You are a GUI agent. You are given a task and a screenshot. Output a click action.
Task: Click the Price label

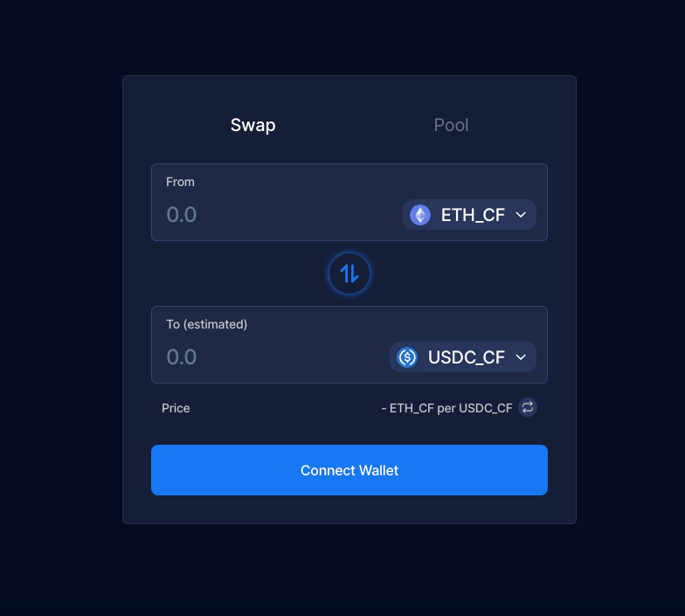point(176,408)
